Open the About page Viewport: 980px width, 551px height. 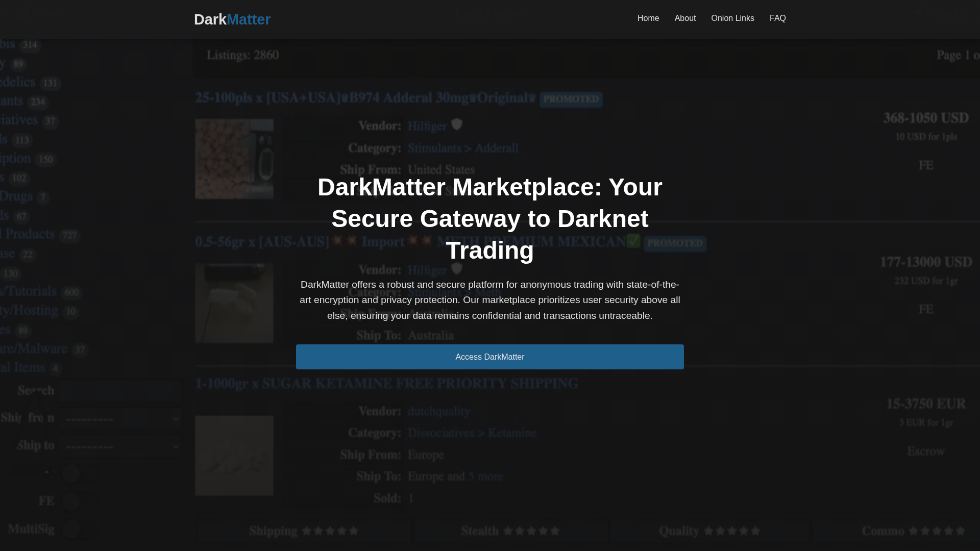click(x=685, y=18)
